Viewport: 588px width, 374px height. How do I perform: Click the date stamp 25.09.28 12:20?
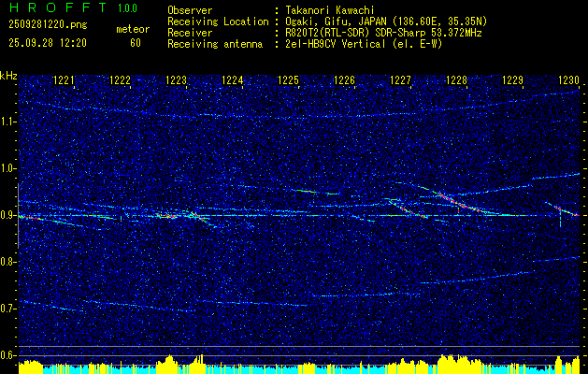[x=48, y=43]
